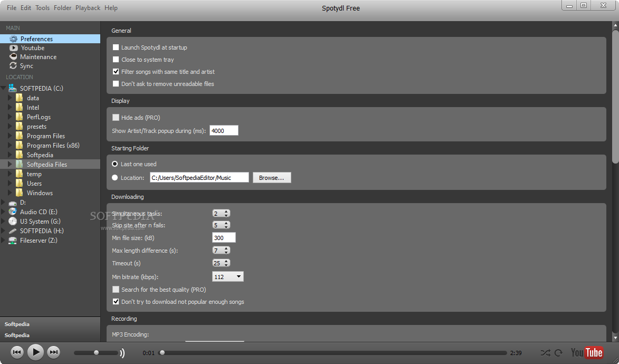Open the Edit menu
619x364 pixels.
(x=26, y=8)
